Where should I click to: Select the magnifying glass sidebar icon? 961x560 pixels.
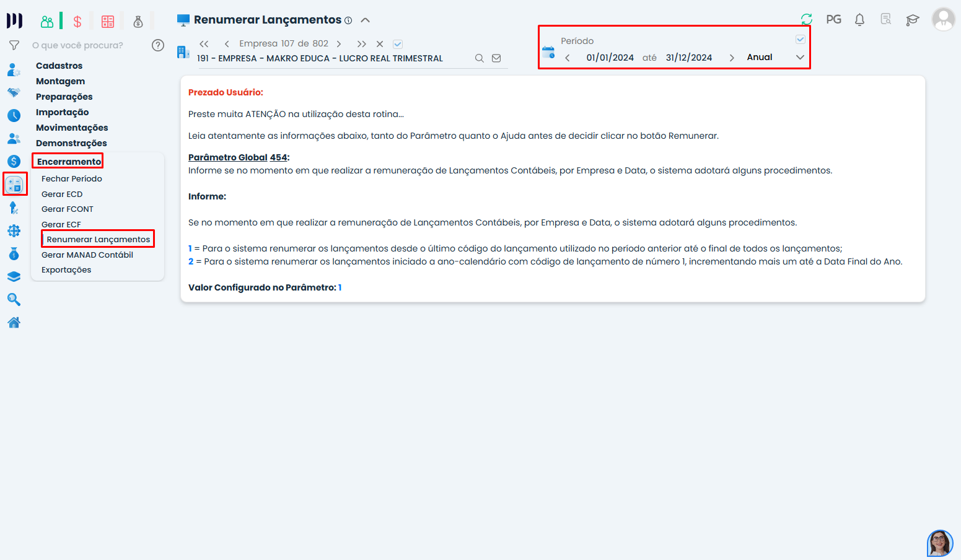(x=14, y=300)
